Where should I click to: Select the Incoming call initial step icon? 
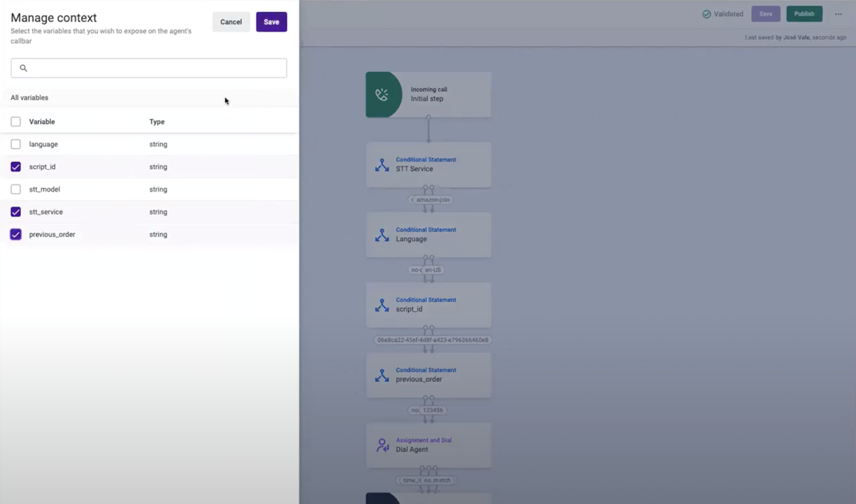tap(383, 95)
